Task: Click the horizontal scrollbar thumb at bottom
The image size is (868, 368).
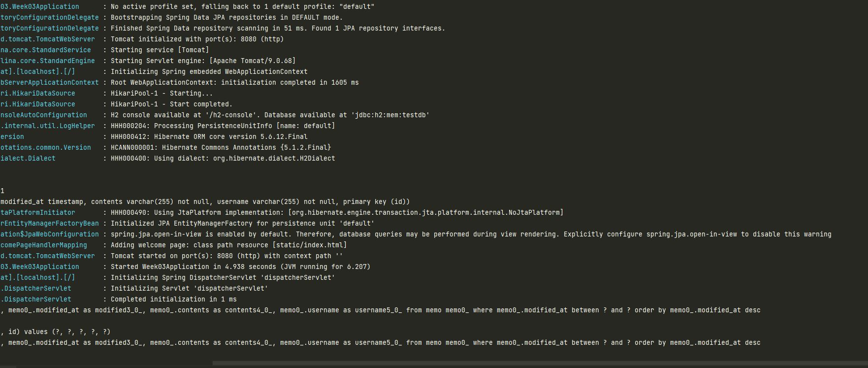Action: click(540, 364)
